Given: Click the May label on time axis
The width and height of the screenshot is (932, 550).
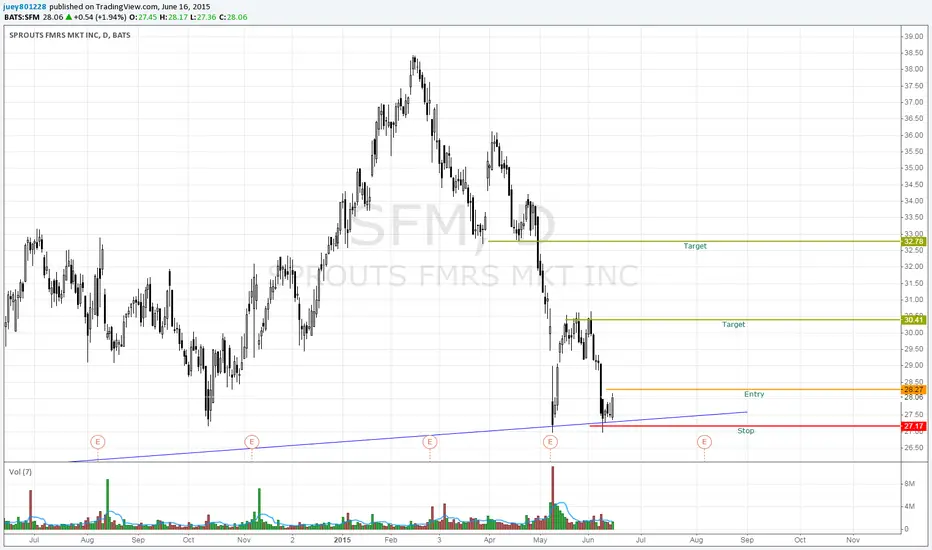Looking at the screenshot, I should pyautogui.click(x=540, y=540).
